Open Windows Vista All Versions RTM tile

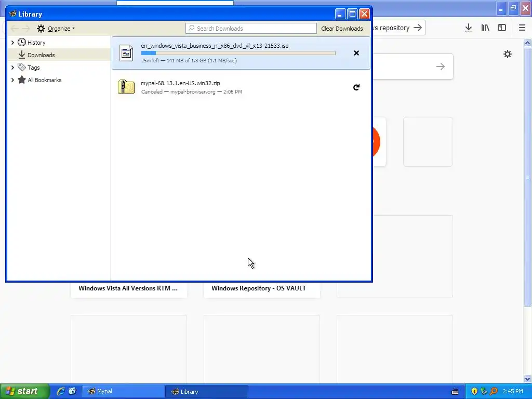point(129,288)
